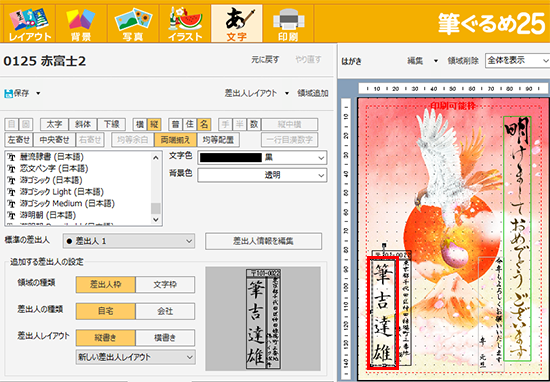550x382 pixels.
Task: Click 領域削除
Action: tap(463, 61)
